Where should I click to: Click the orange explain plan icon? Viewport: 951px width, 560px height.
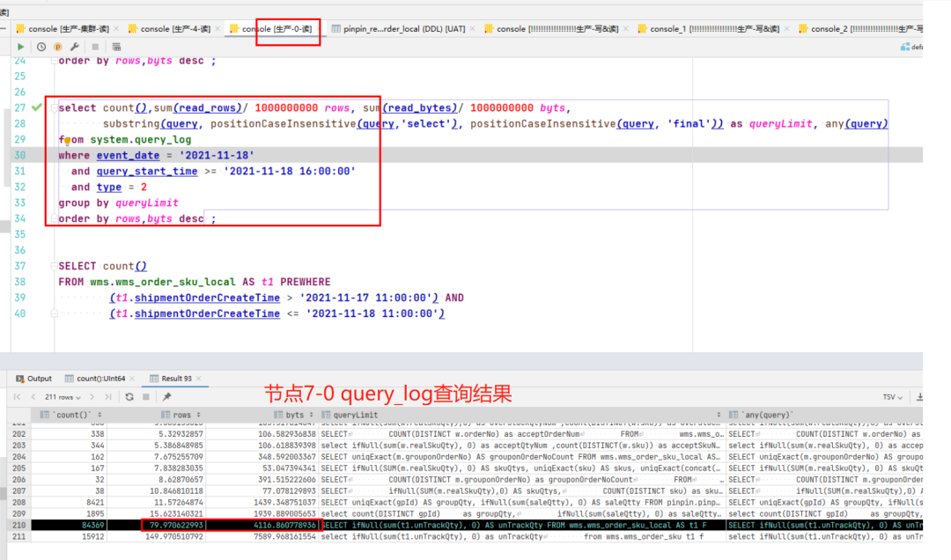coord(57,47)
